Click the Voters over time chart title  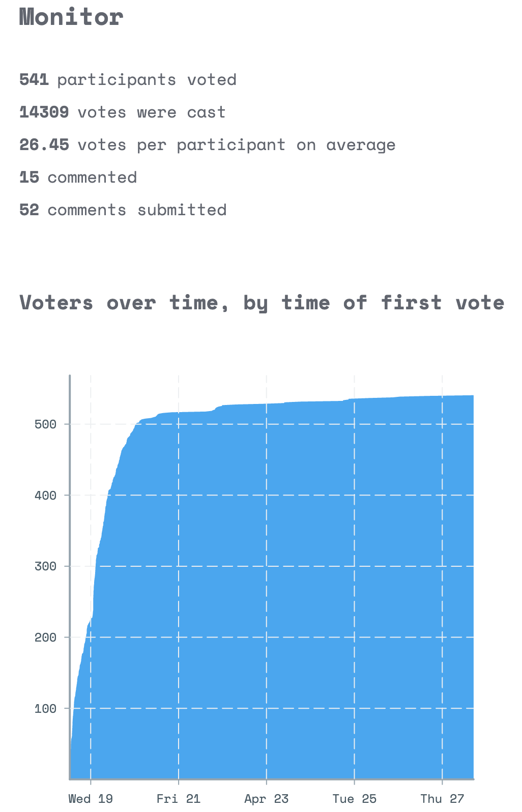(262, 303)
